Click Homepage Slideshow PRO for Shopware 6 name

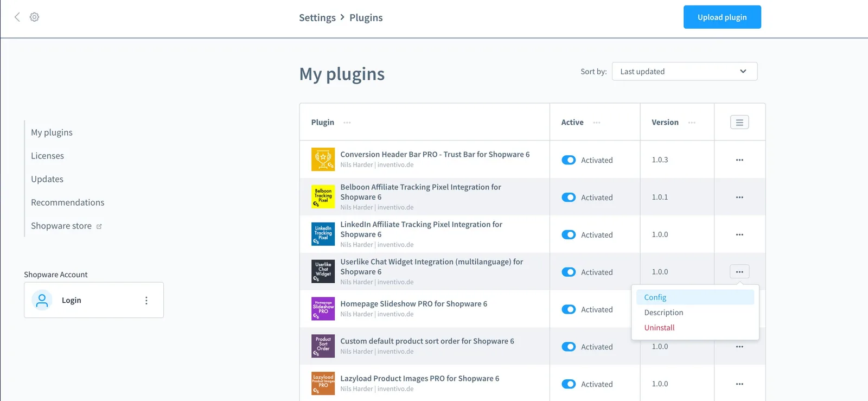414,304
